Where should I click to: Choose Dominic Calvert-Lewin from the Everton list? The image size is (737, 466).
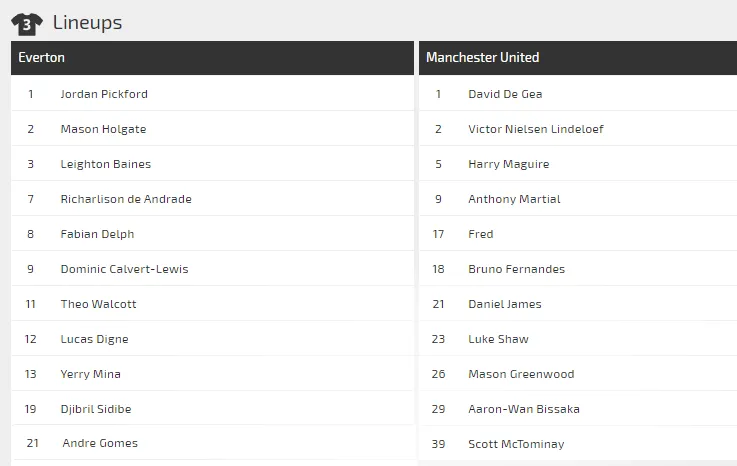point(124,269)
